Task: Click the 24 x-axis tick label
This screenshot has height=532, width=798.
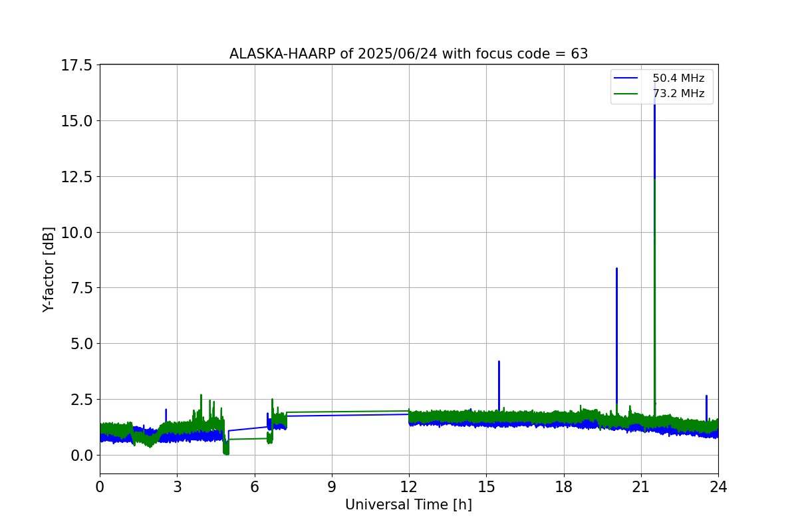Action: point(718,487)
